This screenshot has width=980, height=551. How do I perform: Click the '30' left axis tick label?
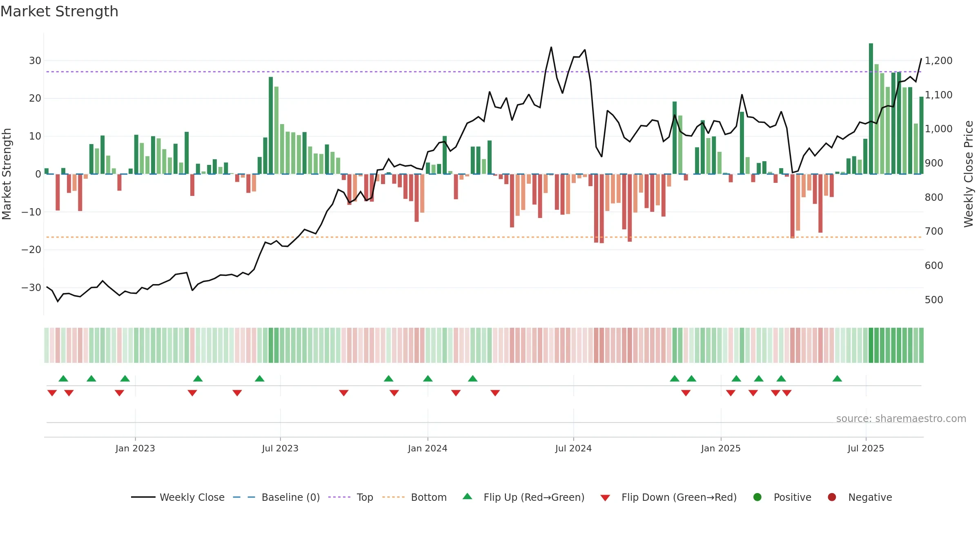click(35, 61)
